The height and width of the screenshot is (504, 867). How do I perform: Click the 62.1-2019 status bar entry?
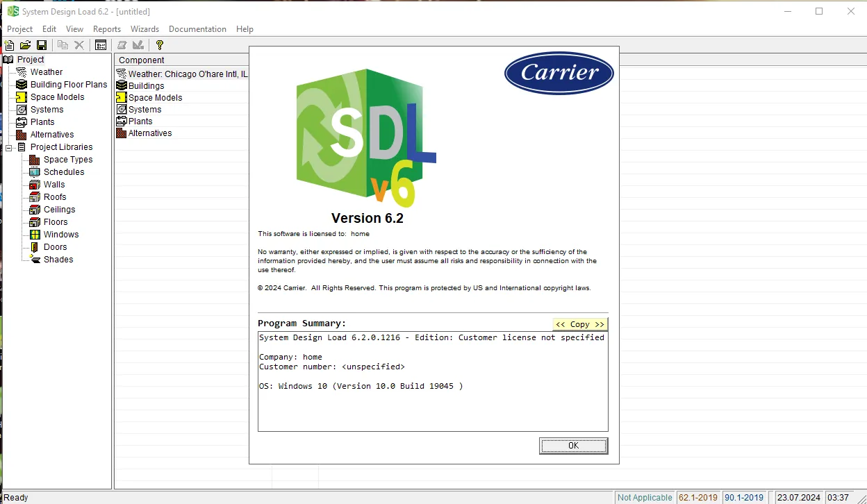(698, 497)
